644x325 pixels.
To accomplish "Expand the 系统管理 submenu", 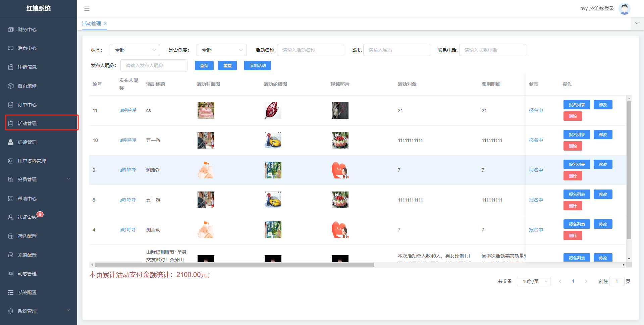I will pyautogui.click(x=68, y=311).
